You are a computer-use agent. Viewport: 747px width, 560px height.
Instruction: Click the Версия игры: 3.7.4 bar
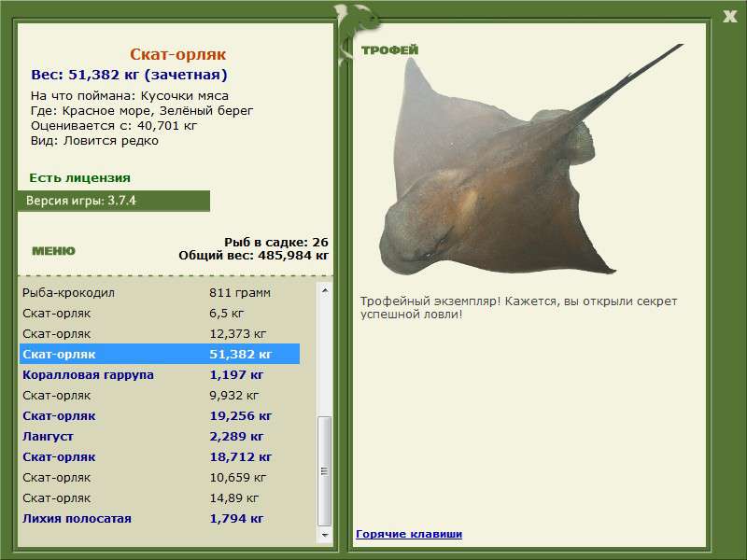113,201
